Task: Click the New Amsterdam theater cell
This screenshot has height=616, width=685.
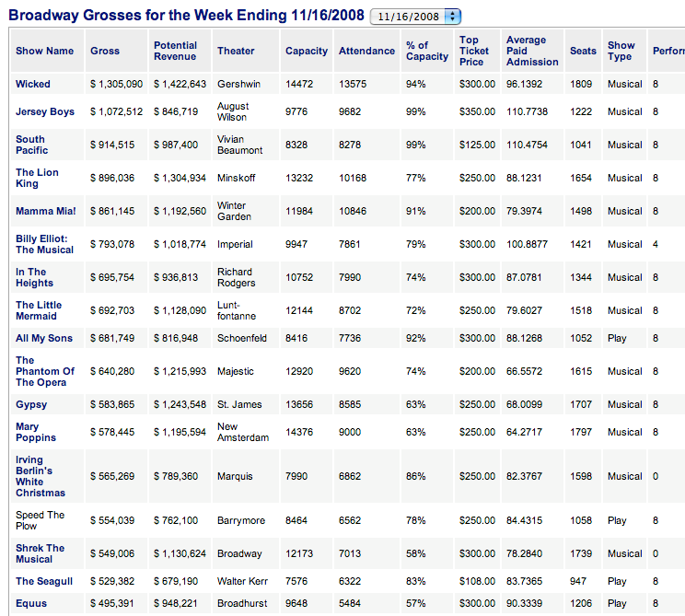Action: [243, 432]
